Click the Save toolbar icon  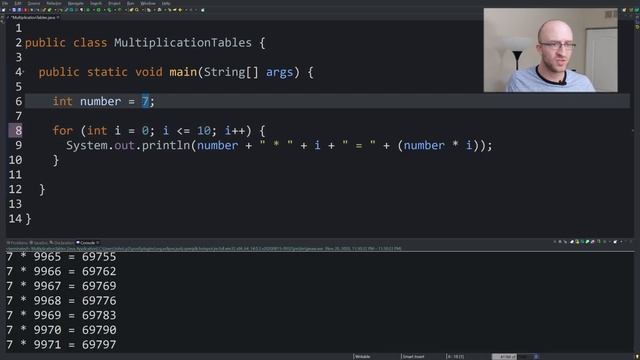pyautogui.click(x=14, y=10)
